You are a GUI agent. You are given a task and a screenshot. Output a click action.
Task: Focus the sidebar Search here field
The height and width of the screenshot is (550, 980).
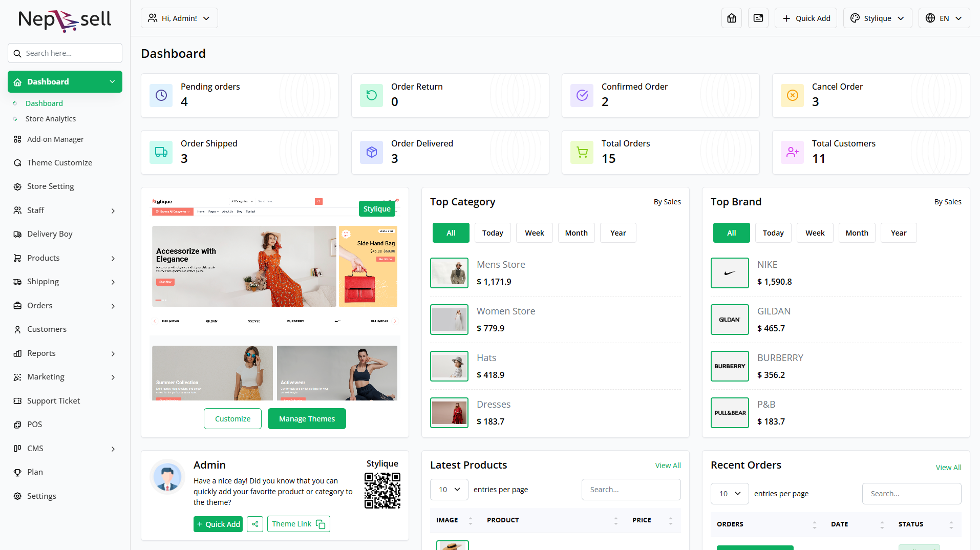pyautogui.click(x=65, y=53)
